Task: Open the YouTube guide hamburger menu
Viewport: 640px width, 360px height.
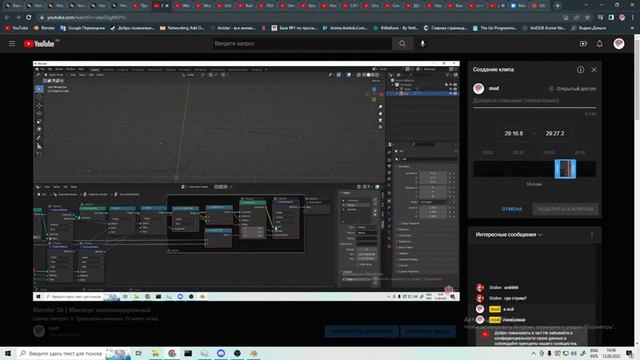Action: point(12,44)
